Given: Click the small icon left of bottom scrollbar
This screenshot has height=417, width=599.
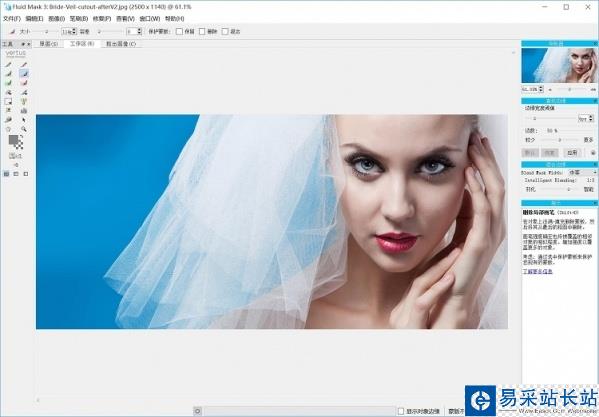Looking at the screenshot, I should (x=198, y=411).
